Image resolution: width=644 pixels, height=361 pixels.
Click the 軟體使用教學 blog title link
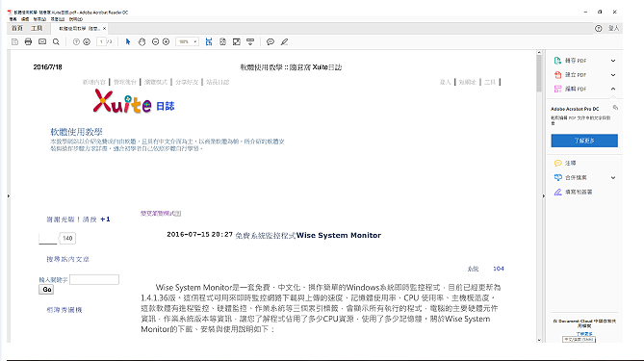76,132
